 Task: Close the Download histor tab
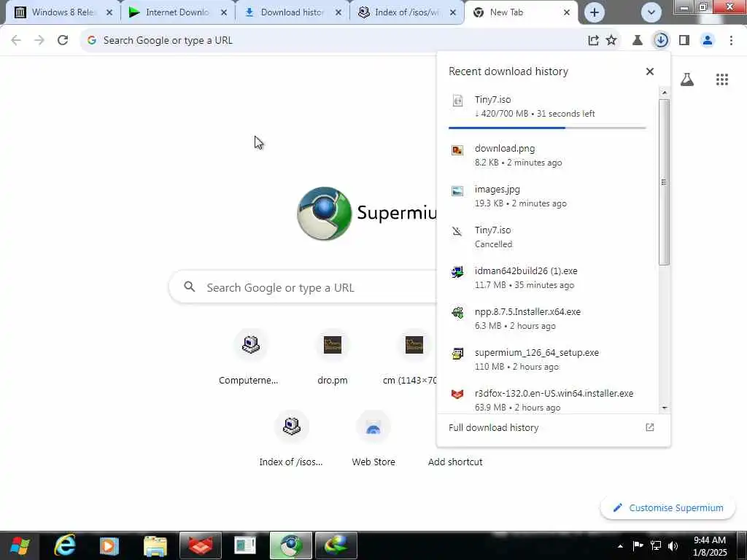coord(338,12)
